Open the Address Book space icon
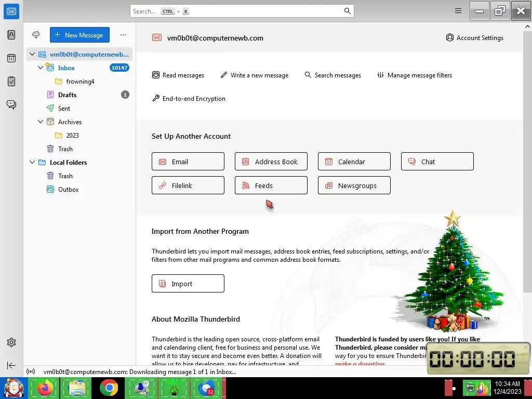Viewport: 532px width, 399px height. [11, 35]
